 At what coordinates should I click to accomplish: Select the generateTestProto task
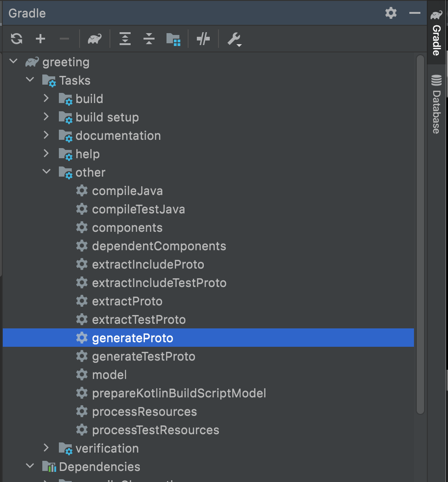coord(144,356)
